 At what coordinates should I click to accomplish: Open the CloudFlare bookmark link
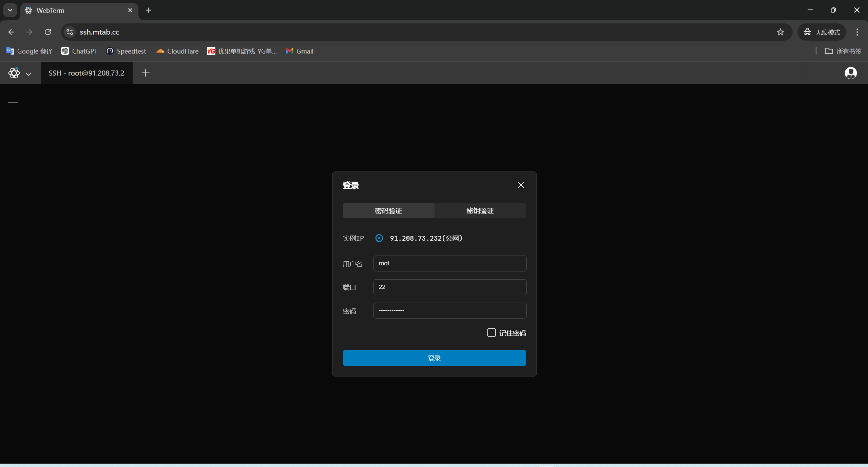[x=177, y=51]
